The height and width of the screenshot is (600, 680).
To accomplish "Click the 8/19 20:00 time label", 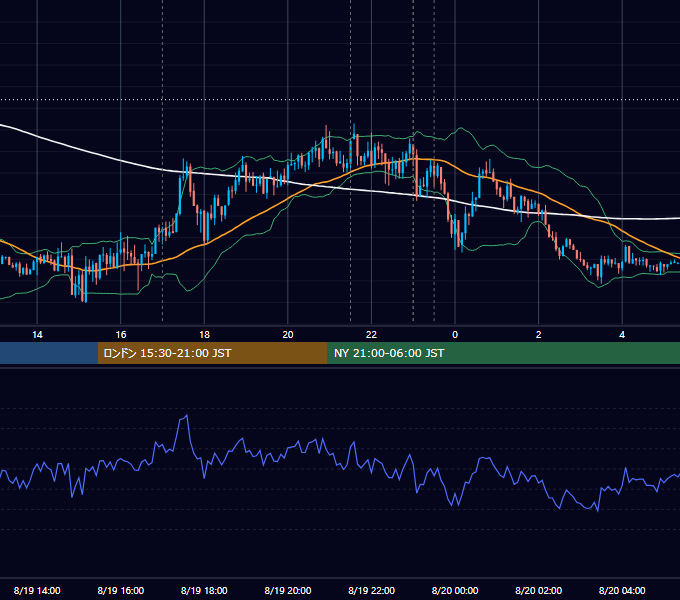I will pyautogui.click(x=288, y=590).
